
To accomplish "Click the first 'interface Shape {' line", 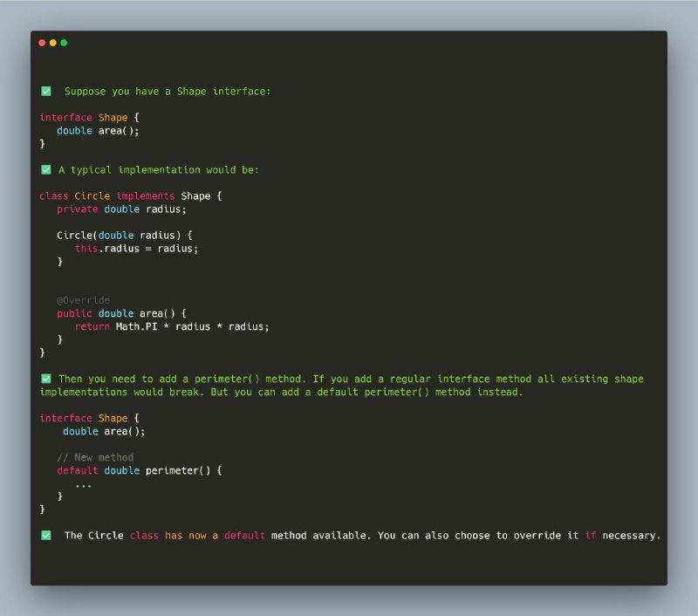I will [x=90, y=118].
